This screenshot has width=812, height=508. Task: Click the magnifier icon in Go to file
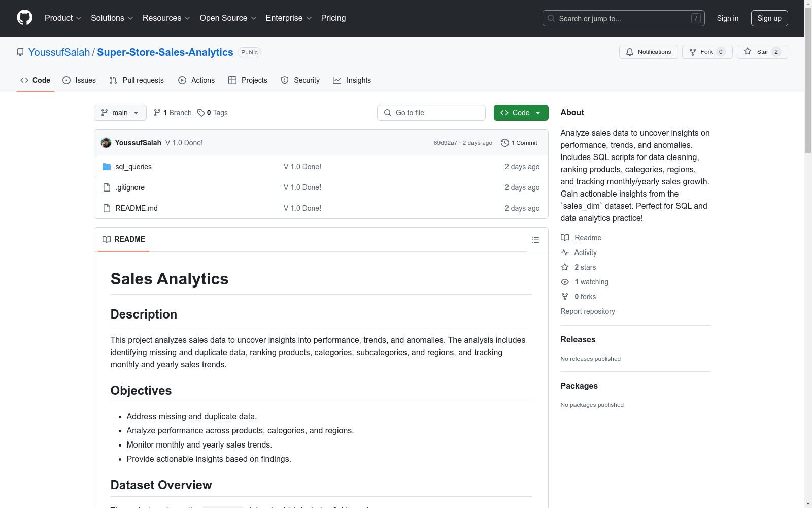pos(388,113)
